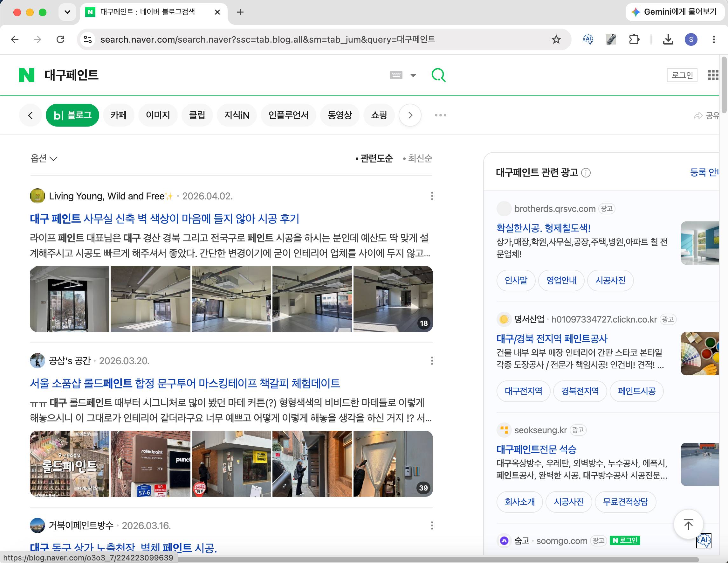The image size is (728, 563).
Task: Switch to the 동영상 tab
Action: click(340, 115)
